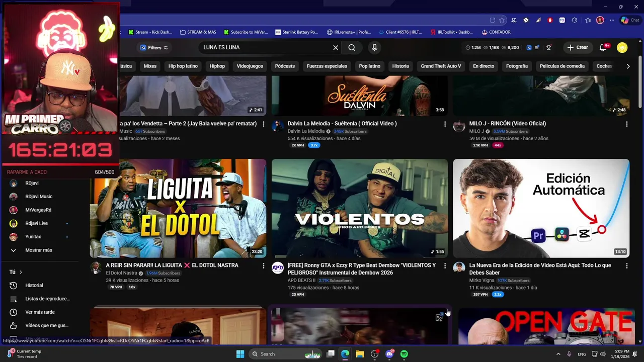Open options menu for VIOLENTOS beat video
The height and width of the screenshot is (362, 644).
[445, 265]
